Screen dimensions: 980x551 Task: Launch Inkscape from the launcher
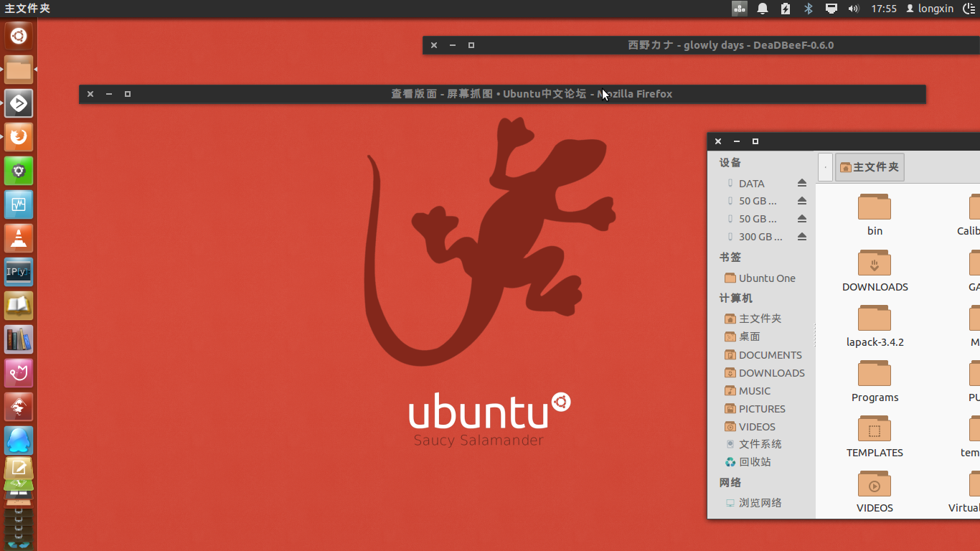click(19, 407)
